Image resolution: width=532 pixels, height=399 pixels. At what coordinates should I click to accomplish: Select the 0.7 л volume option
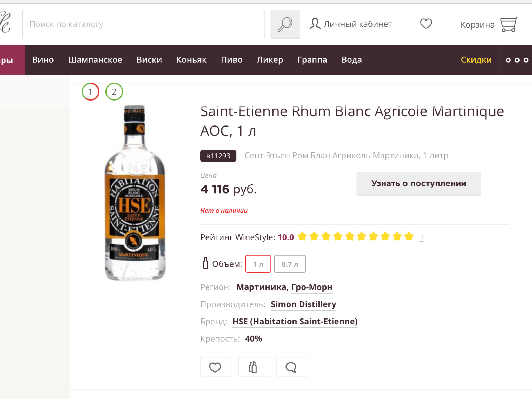click(290, 264)
